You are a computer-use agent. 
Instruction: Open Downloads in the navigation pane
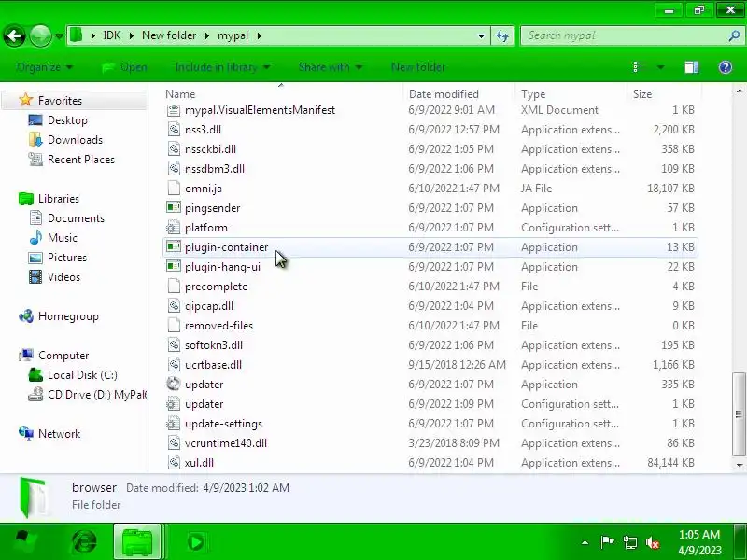(x=76, y=139)
